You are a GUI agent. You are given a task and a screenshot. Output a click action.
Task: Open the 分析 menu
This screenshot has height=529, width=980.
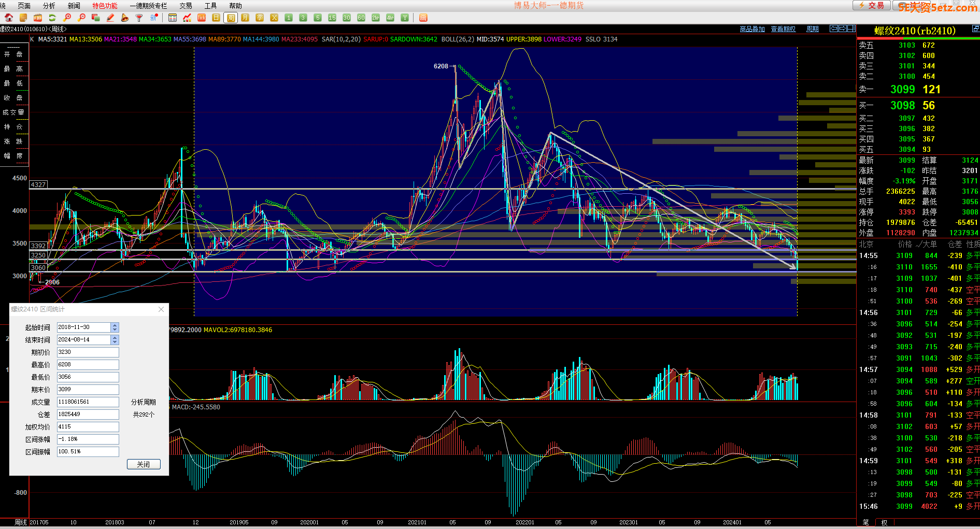click(49, 6)
